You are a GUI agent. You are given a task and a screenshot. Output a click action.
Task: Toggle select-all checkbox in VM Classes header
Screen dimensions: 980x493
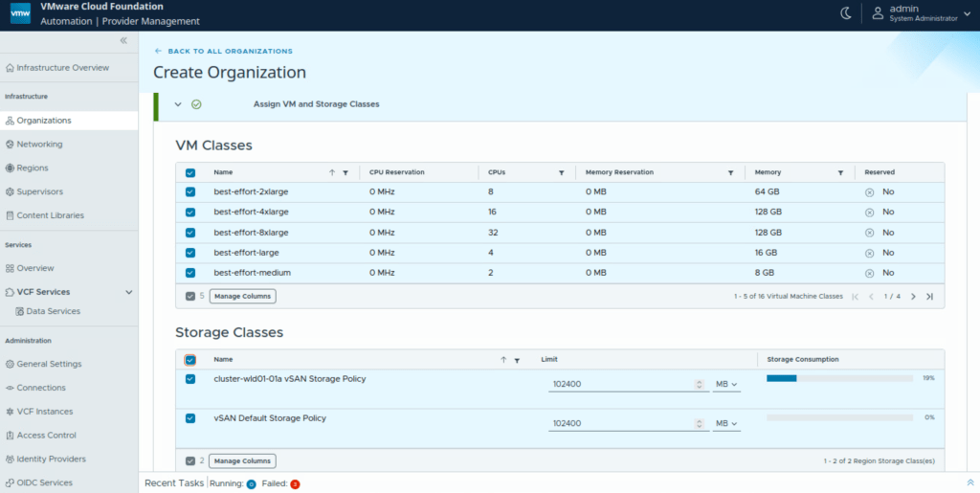(x=190, y=172)
